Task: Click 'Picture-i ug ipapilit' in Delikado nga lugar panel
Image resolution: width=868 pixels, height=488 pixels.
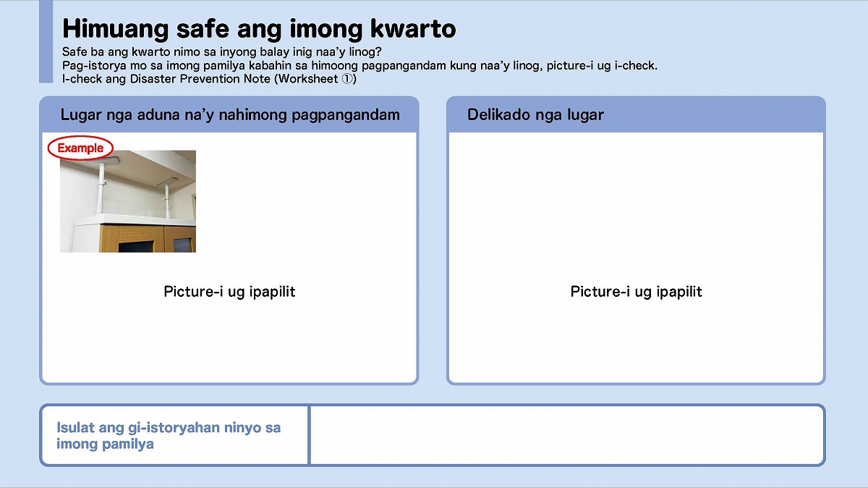Action: (x=637, y=292)
